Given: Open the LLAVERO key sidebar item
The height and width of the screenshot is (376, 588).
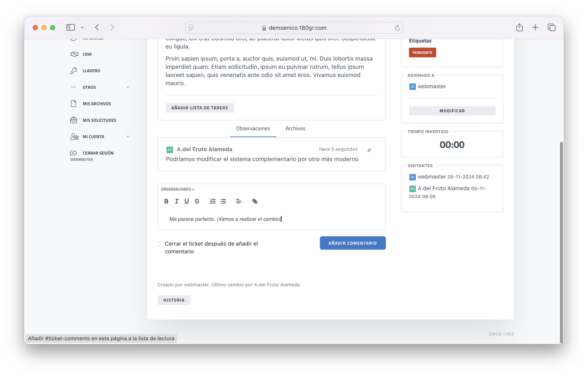Looking at the screenshot, I should [x=91, y=71].
